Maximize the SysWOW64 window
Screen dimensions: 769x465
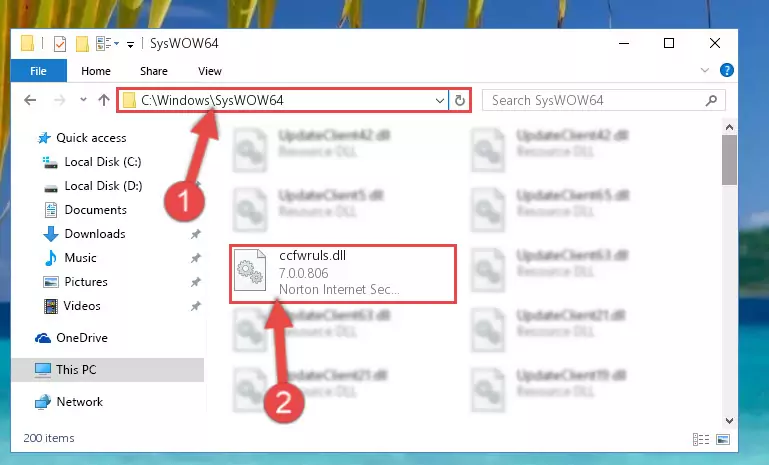(x=668, y=43)
